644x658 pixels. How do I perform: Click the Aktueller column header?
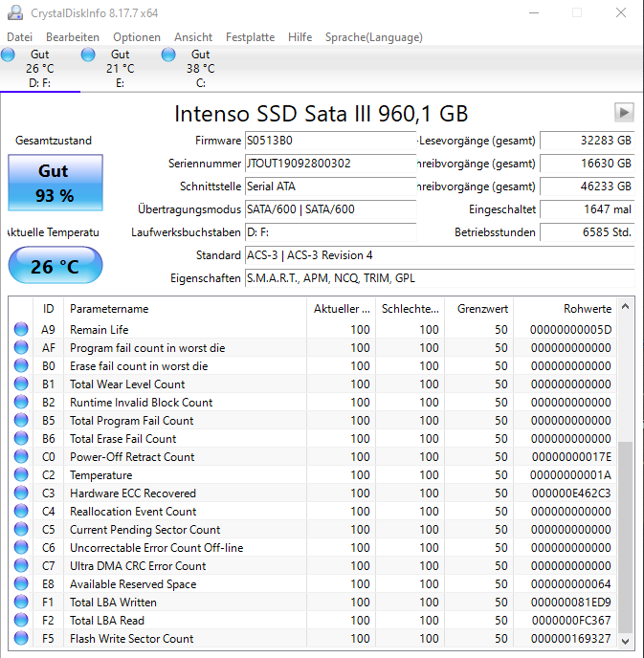pyautogui.click(x=342, y=309)
